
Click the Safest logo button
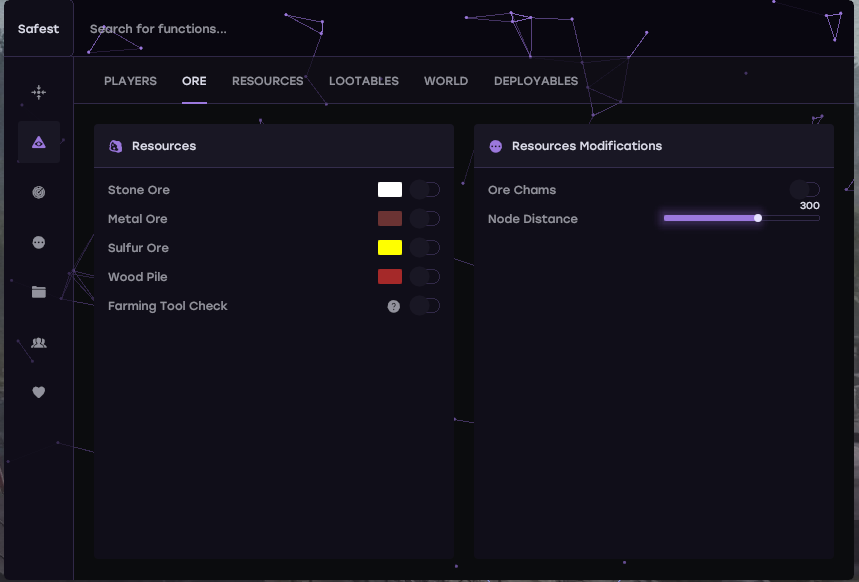[38, 29]
